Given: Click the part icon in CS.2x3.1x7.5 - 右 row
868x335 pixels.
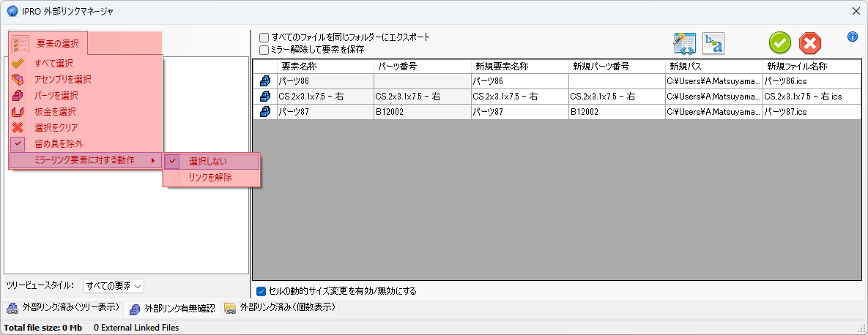Looking at the screenshot, I should [265, 97].
